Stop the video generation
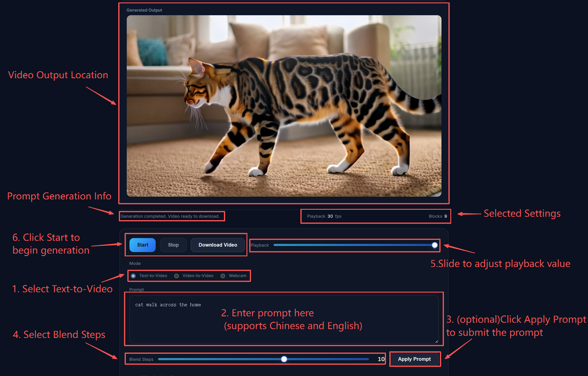The width and height of the screenshot is (588, 376). pyautogui.click(x=173, y=245)
